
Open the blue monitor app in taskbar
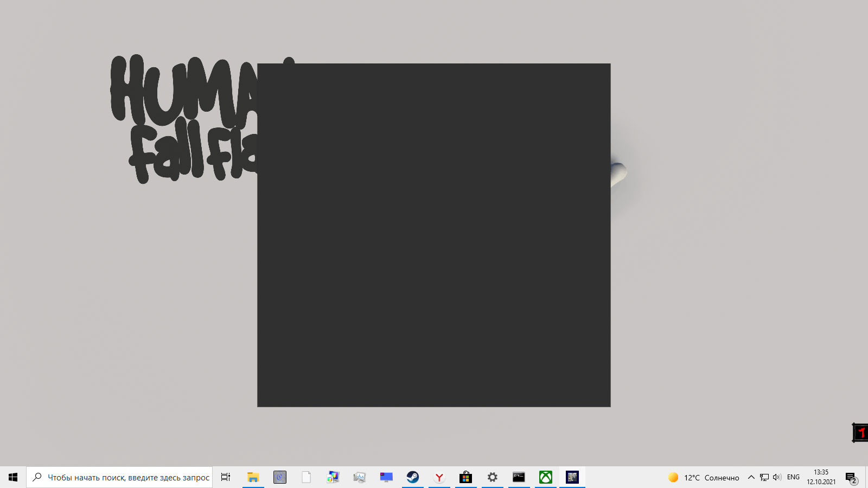click(386, 477)
